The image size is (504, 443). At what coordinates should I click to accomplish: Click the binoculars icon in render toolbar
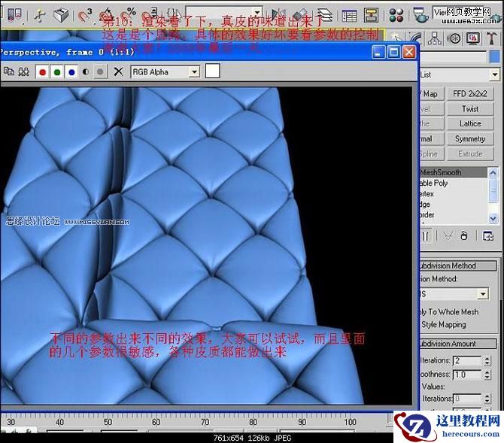24,71
